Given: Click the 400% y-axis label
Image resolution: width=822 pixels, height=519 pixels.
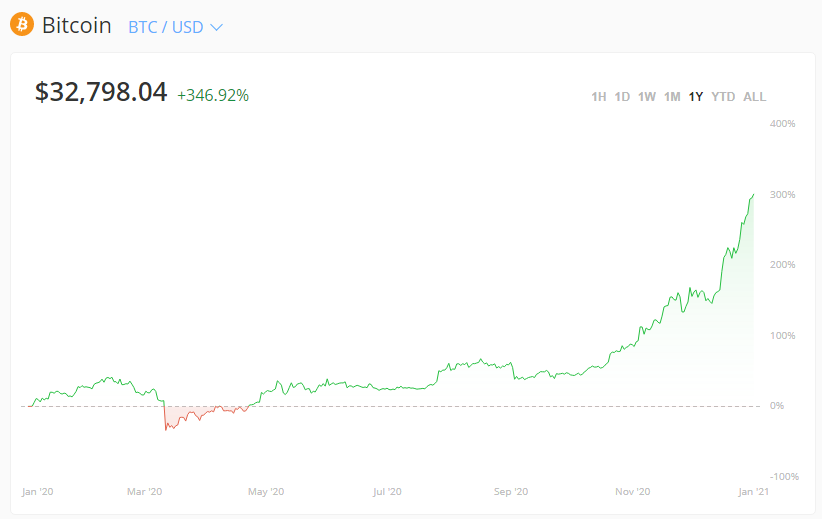Looking at the screenshot, I should 782,124.
